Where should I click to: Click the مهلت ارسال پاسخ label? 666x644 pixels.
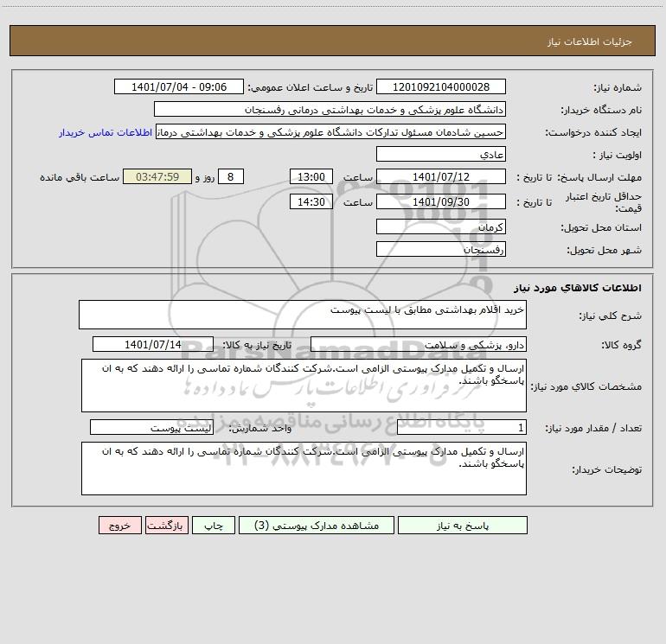click(599, 177)
